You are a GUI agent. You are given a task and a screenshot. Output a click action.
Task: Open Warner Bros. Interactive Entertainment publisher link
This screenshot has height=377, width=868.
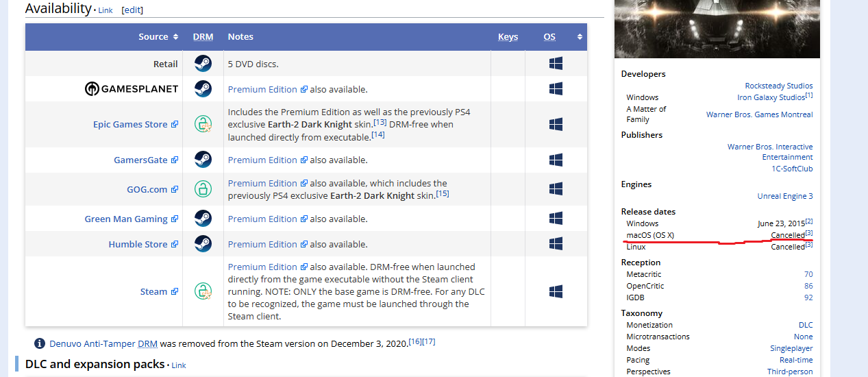pyautogui.click(x=770, y=152)
